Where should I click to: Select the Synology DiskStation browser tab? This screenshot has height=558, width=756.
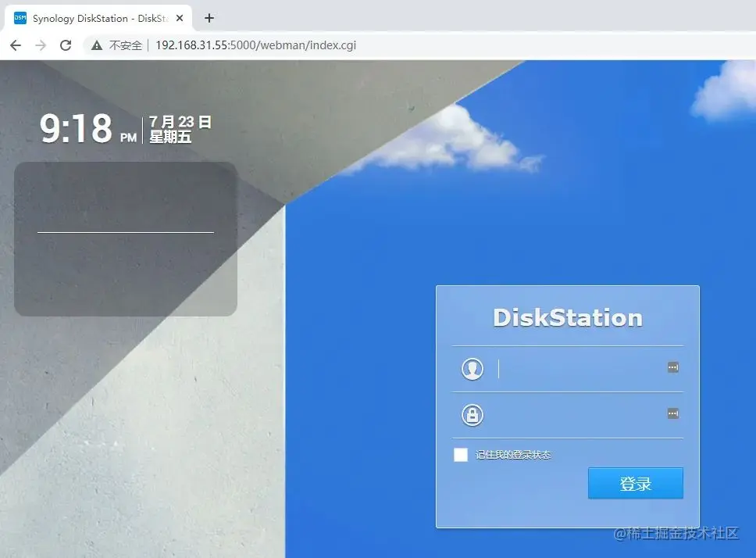98,18
